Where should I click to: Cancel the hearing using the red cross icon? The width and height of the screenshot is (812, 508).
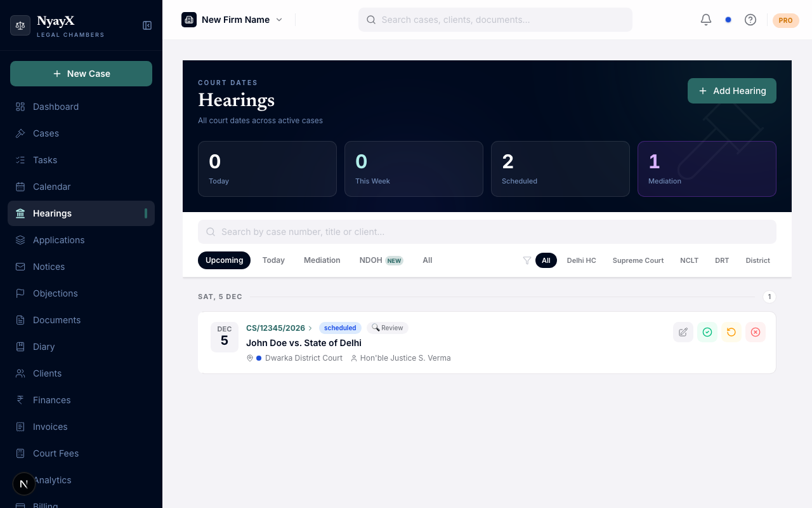click(x=756, y=332)
